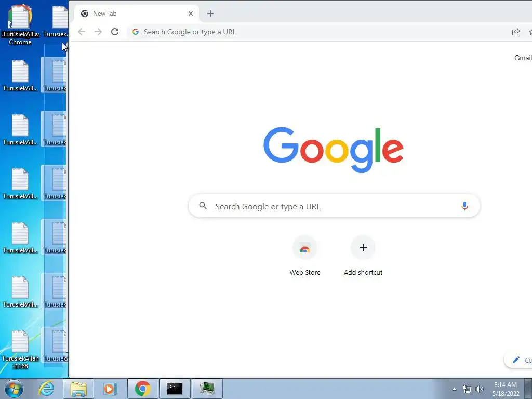Click the Google G icon in the address bar

(x=136, y=32)
